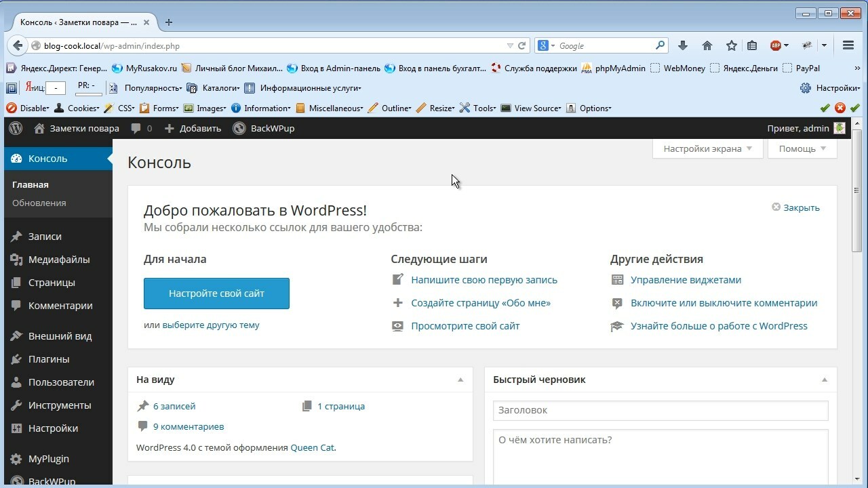Image resolution: width=868 pixels, height=488 pixels.
Task: Collapse the На виду widget
Action: coord(460,380)
